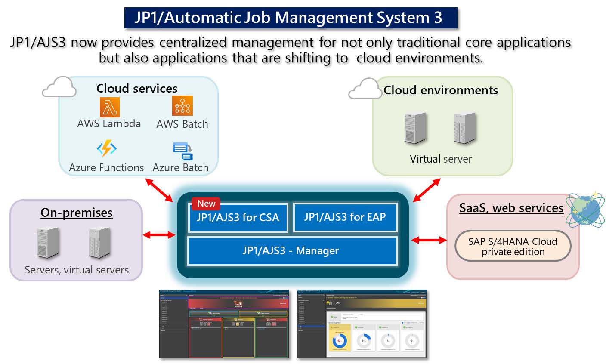
Task: Open the left dashboard screenshot thumbnail
Action: 224,324
